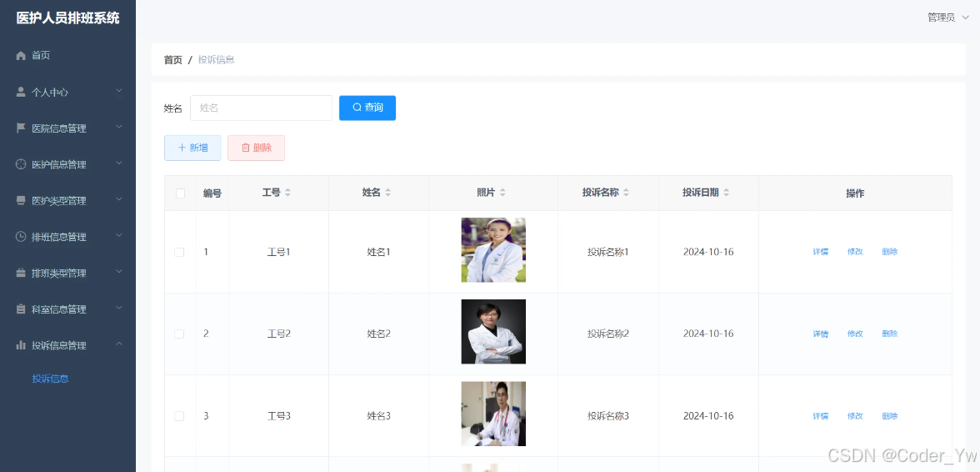Click the person icon beside 个人中心

(x=21, y=92)
